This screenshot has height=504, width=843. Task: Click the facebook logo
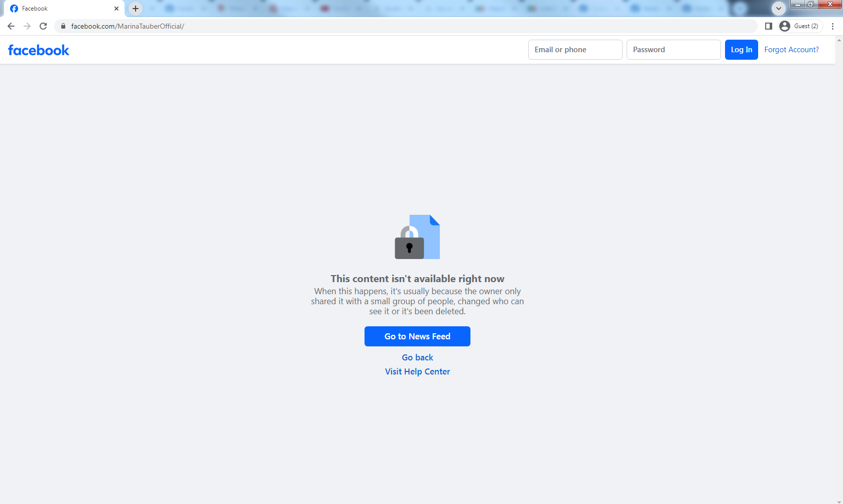pyautogui.click(x=39, y=50)
